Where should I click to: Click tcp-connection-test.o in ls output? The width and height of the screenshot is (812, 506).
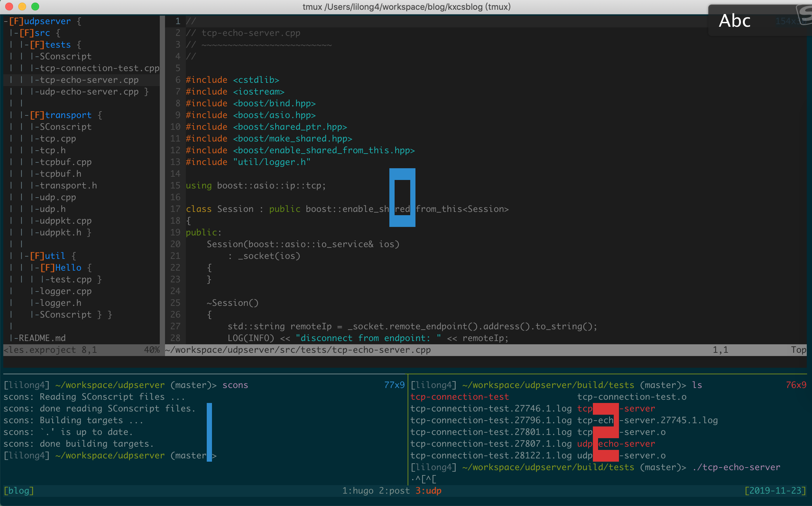(x=632, y=397)
